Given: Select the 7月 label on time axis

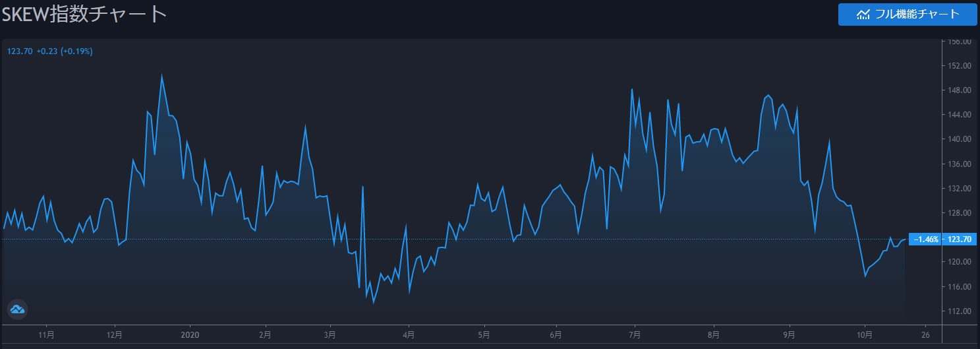Looking at the screenshot, I should coord(635,335).
